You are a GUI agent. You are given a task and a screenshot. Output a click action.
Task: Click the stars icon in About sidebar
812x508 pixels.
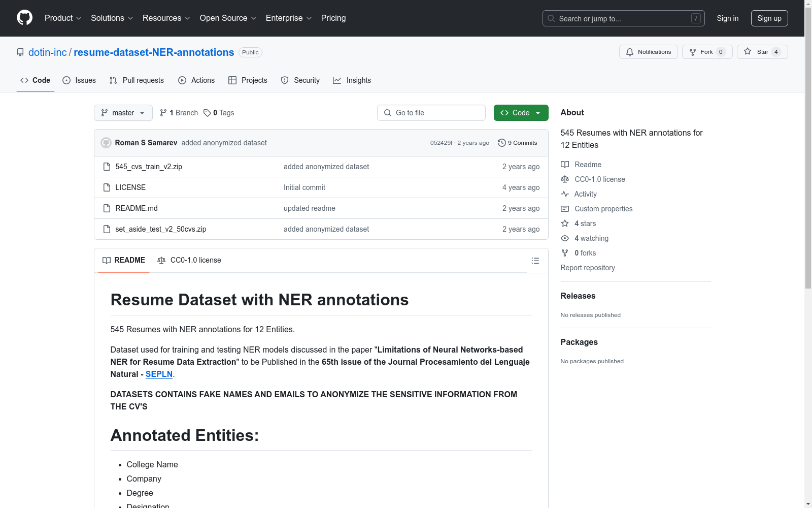click(x=565, y=224)
